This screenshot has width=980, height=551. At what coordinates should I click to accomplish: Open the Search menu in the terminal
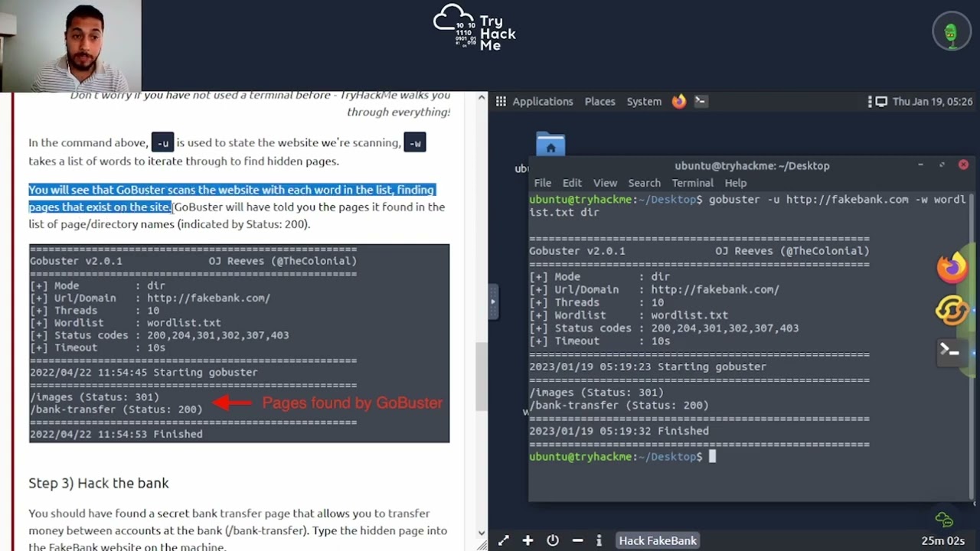point(644,183)
